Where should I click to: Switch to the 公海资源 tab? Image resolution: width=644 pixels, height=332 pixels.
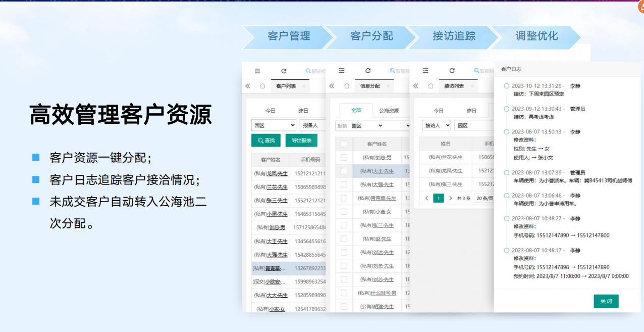coord(389,111)
